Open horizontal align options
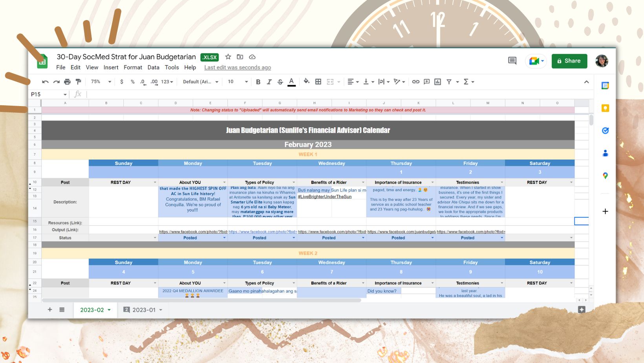Screen dimensions: 644x363 pyautogui.click(x=353, y=82)
